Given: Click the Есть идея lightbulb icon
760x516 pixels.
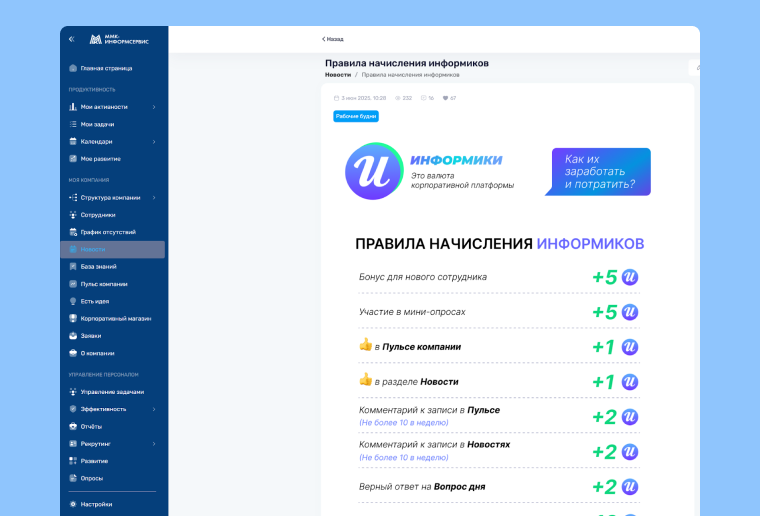Looking at the screenshot, I should click(73, 301).
